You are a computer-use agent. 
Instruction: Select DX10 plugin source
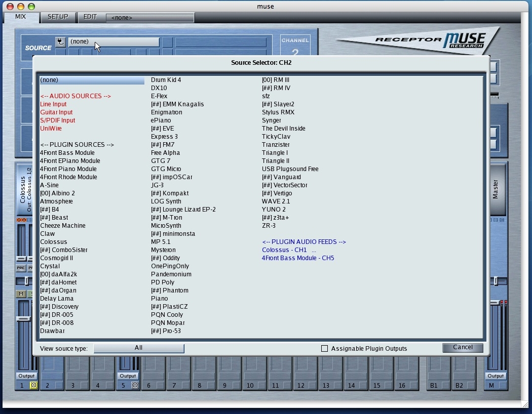(159, 88)
